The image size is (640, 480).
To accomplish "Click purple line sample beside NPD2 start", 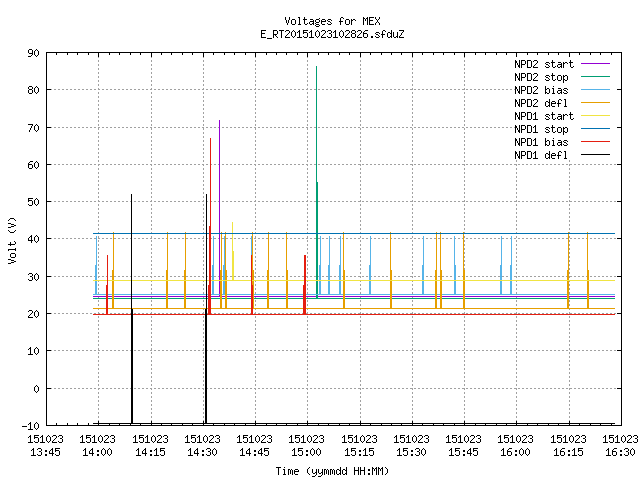I will tap(595, 64).
